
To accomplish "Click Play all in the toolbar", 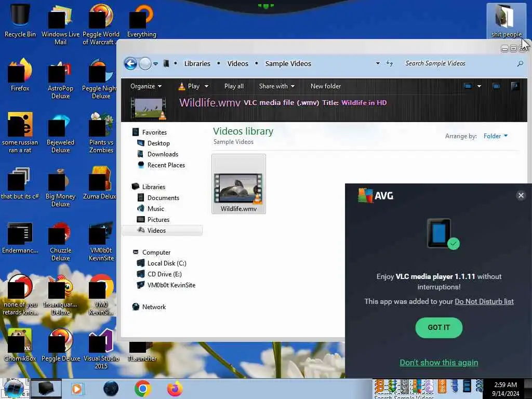I will (x=234, y=86).
